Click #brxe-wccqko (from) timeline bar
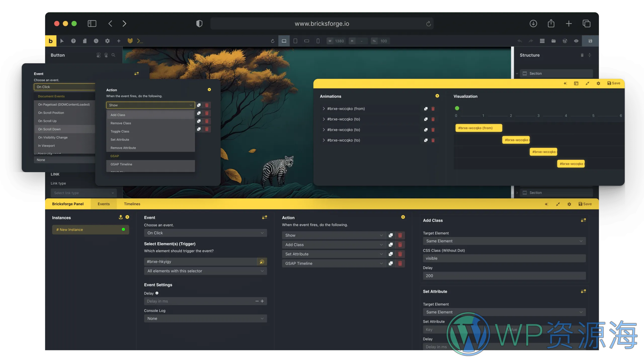644x362 pixels. tap(478, 128)
